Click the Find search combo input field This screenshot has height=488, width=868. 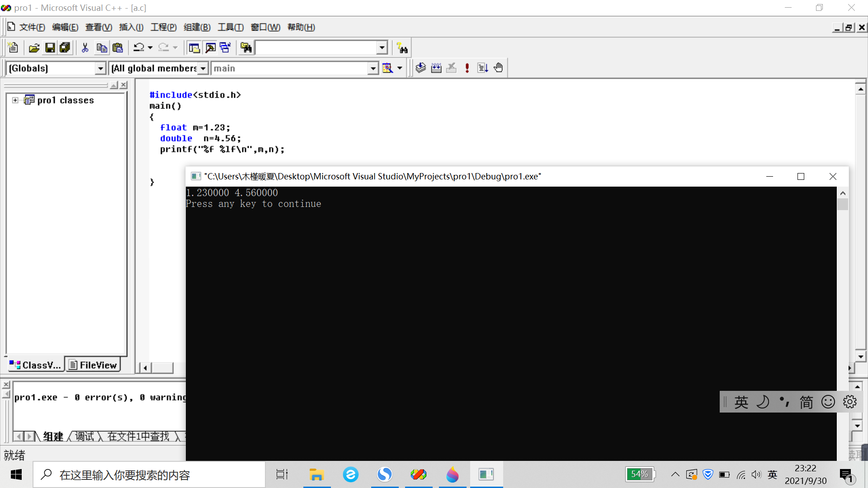(x=316, y=48)
